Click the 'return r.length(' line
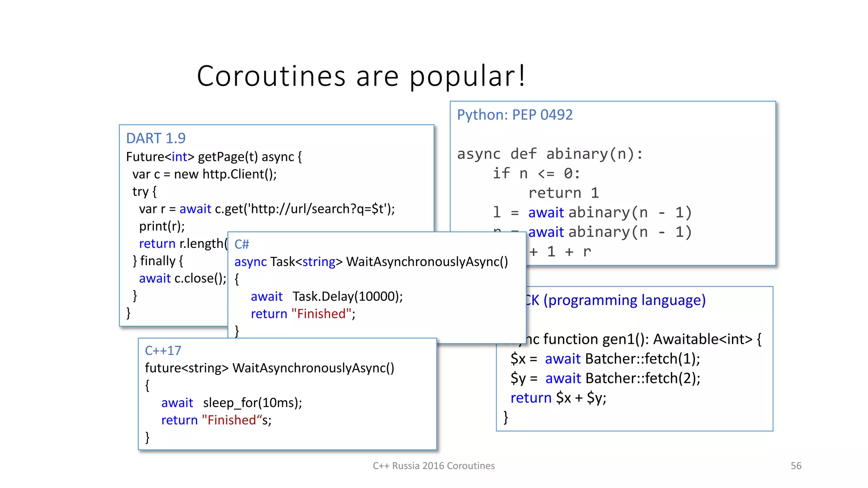 pos(183,244)
